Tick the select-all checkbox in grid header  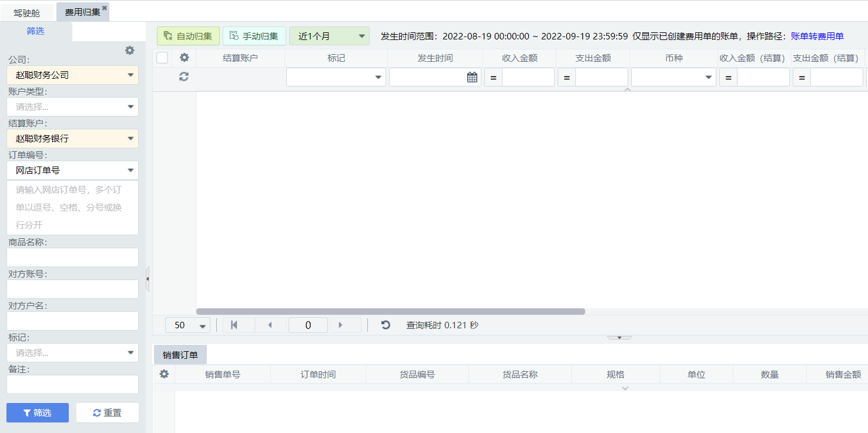coord(162,58)
